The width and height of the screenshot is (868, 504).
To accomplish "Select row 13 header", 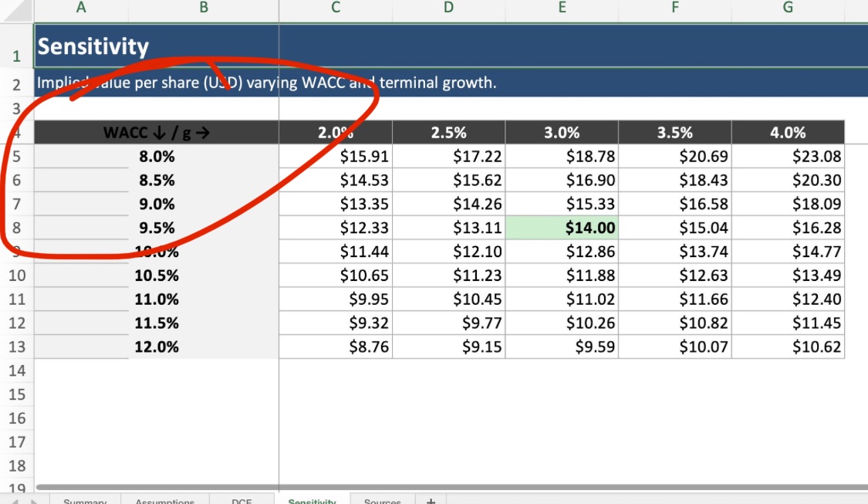I will 17,347.
